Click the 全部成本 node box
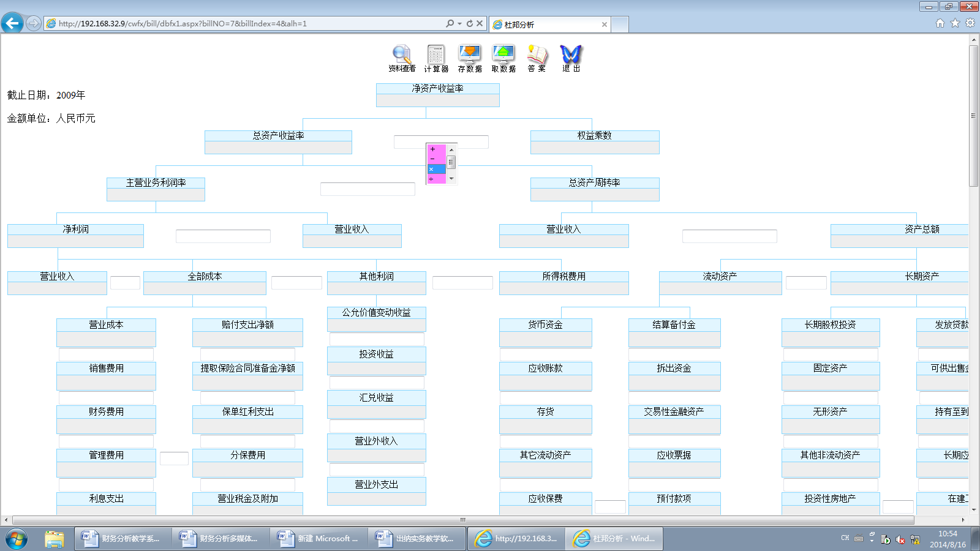 click(205, 283)
